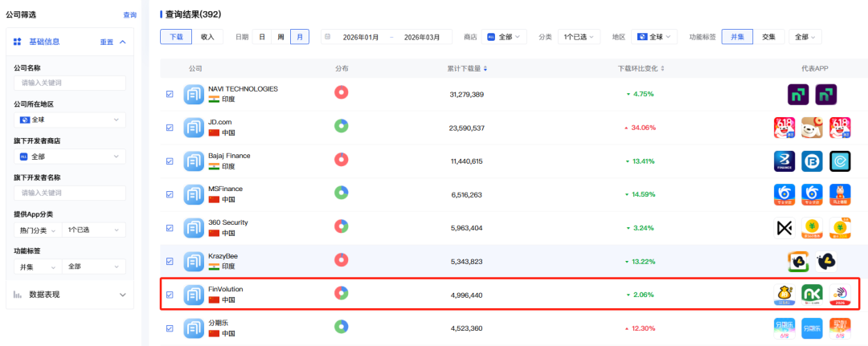Open JD.com middle app with dog mascot
The image size is (868, 346).
[x=812, y=128]
